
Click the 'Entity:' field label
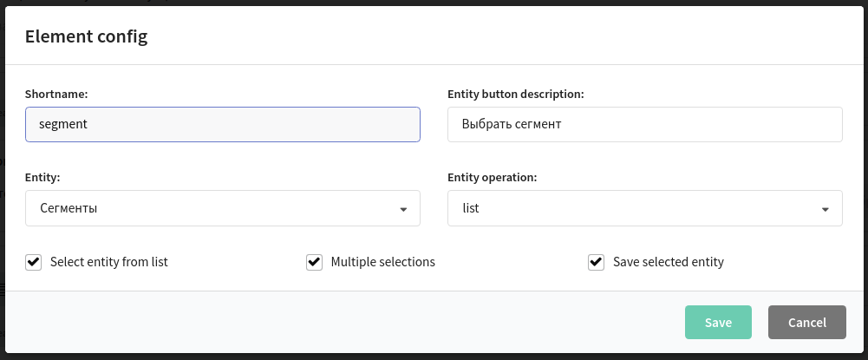(42, 177)
